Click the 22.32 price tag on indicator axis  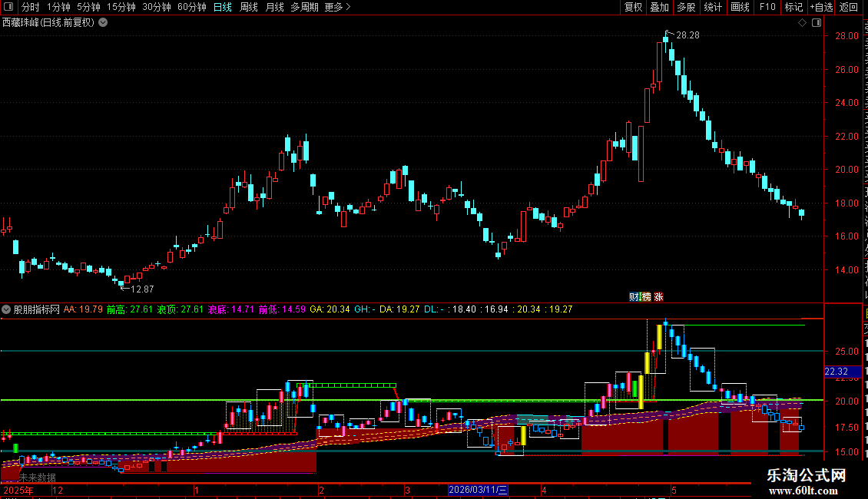pyautogui.click(x=843, y=372)
